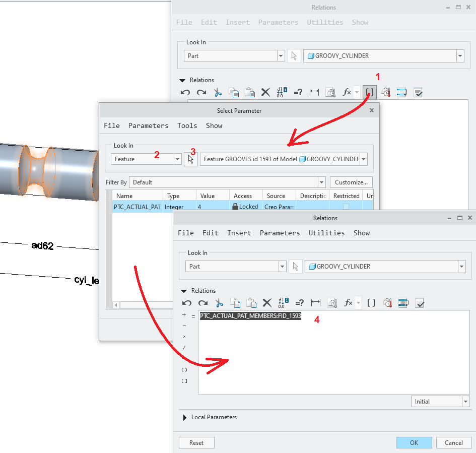Click left arrow of parameter table horizontal scrollbar
The height and width of the screenshot is (453, 476).
point(116,304)
